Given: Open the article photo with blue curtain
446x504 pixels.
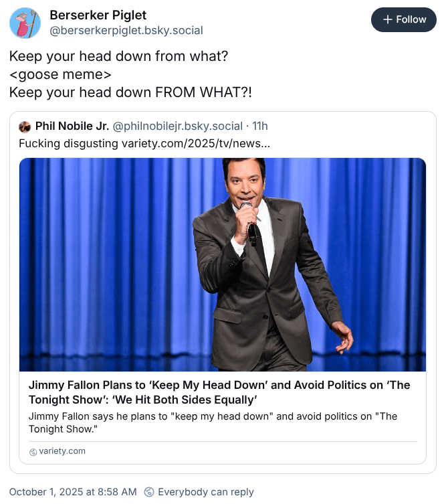Looking at the screenshot, I should pyautogui.click(x=223, y=264).
